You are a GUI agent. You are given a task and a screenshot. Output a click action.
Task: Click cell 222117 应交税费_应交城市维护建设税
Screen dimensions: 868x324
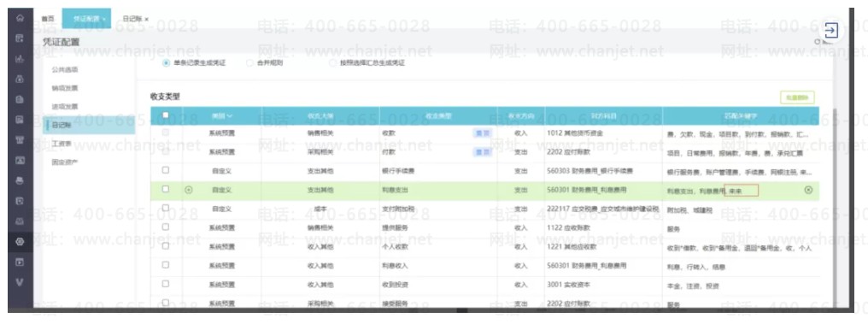click(603, 209)
